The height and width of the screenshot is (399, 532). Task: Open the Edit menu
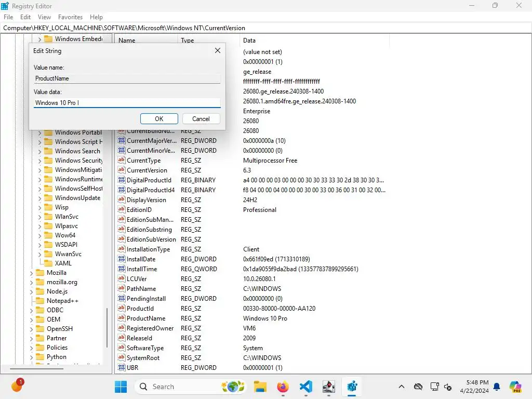click(25, 17)
